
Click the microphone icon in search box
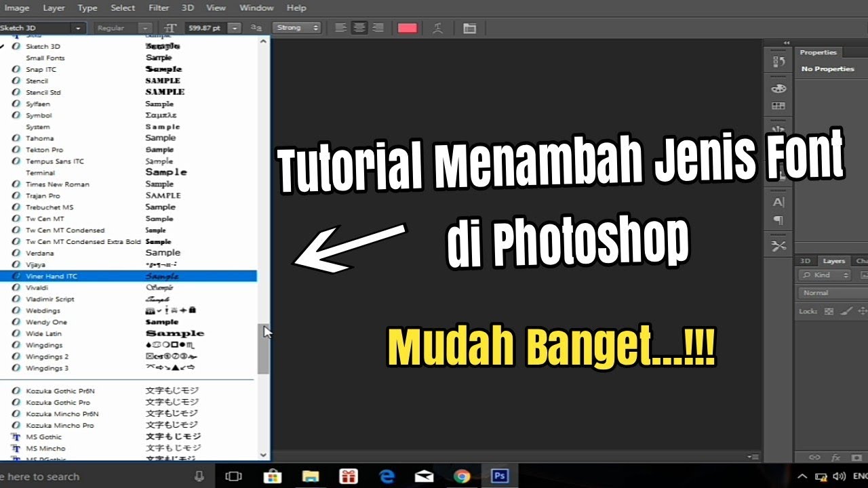199,476
